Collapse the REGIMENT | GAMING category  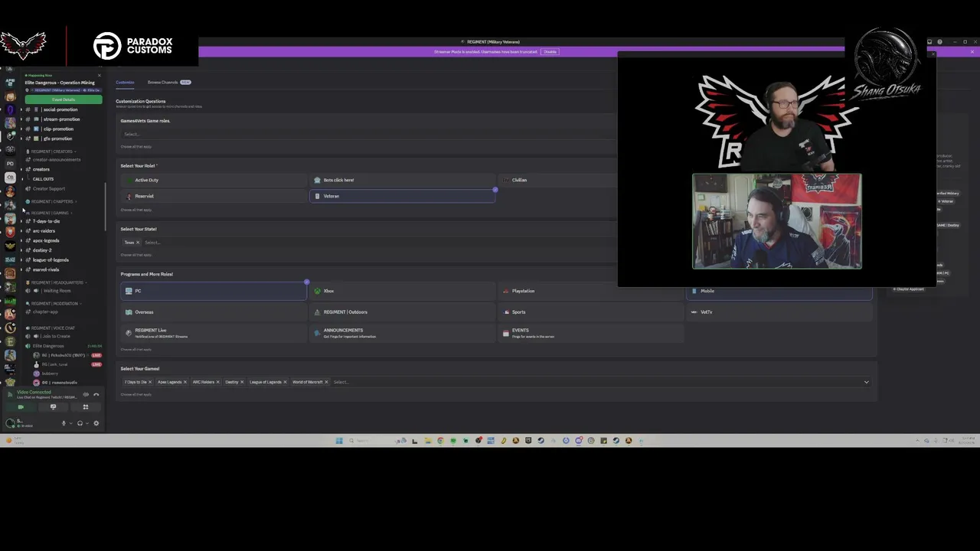coord(51,213)
